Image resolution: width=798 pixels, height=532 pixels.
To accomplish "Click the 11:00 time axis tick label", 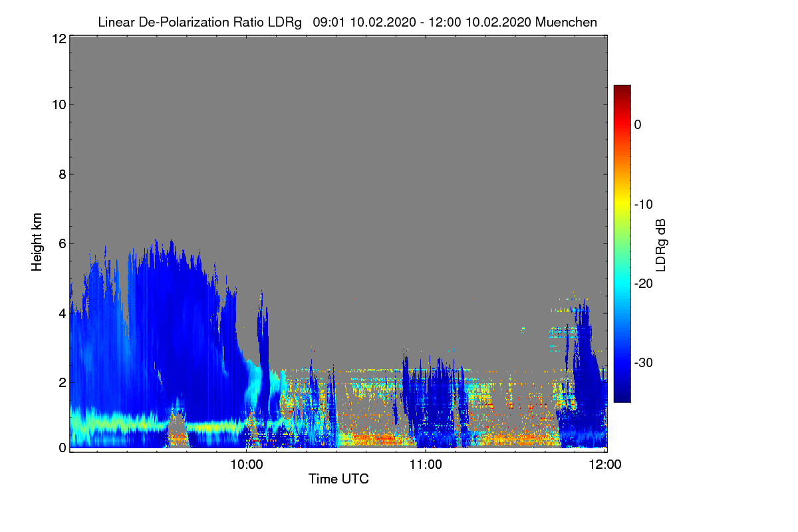I will click(x=426, y=464).
